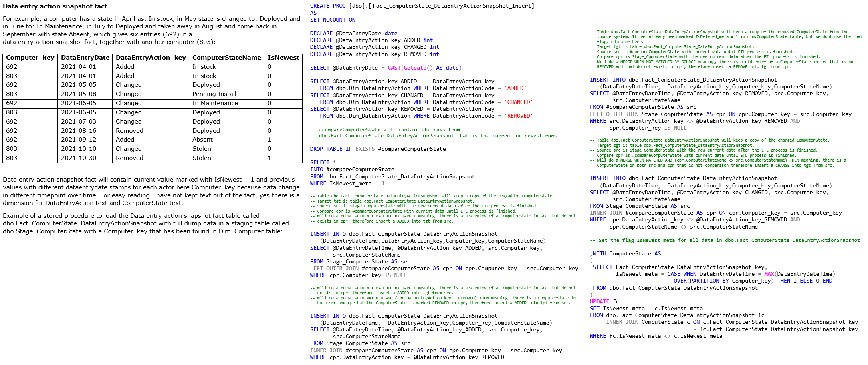Click the 'CREATE PROC' line of the procedure

[422, 6]
